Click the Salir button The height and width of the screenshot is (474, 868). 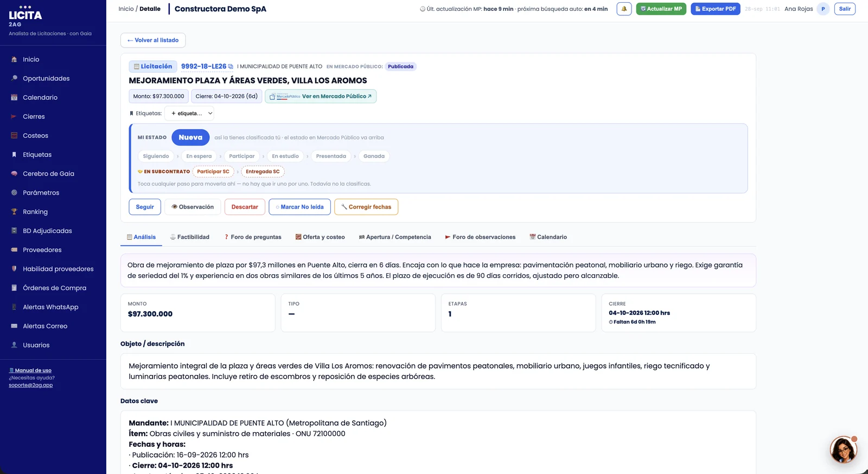coord(845,9)
